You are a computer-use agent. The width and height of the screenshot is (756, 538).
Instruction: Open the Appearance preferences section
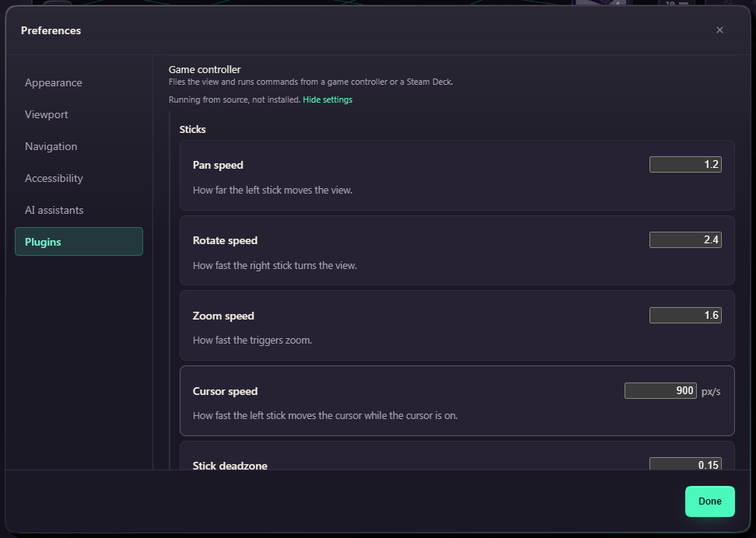click(x=79, y=82)
